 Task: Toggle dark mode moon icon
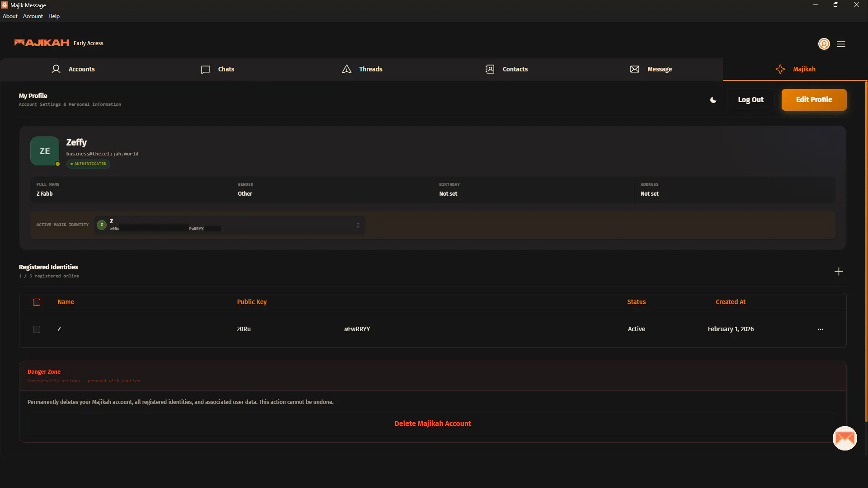tap(713, 100)
